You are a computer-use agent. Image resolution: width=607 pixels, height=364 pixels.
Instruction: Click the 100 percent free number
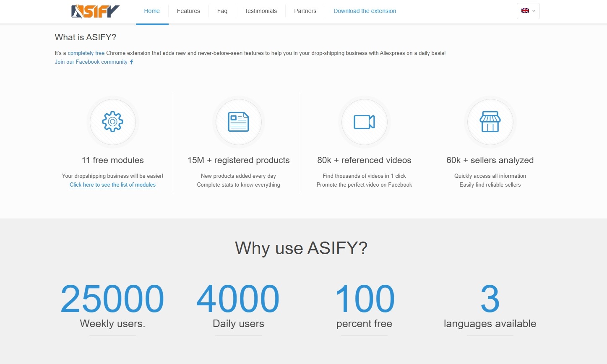pyautogui.click(x=364, y=299)
